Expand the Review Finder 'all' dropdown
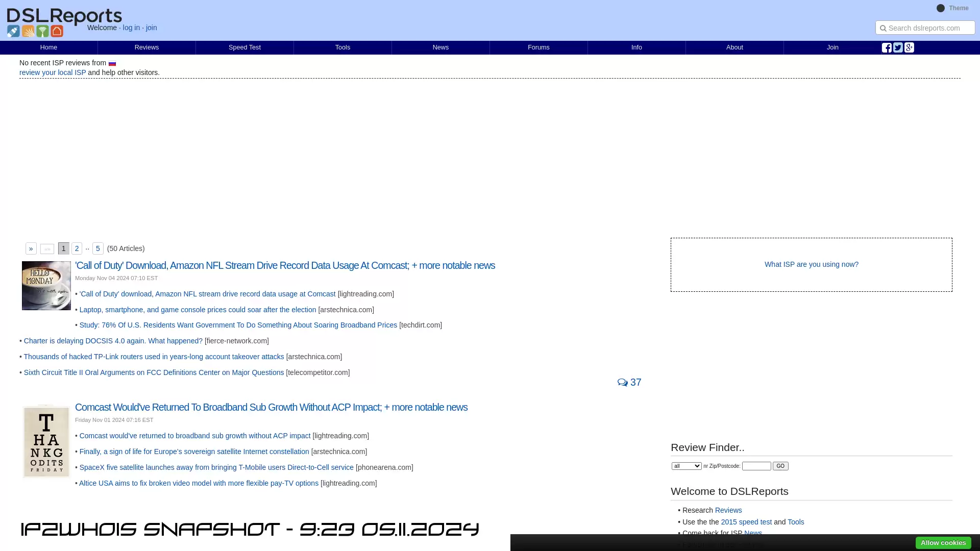Image resolution: width=980 pixels, height=551 pixels. [687, 466]
